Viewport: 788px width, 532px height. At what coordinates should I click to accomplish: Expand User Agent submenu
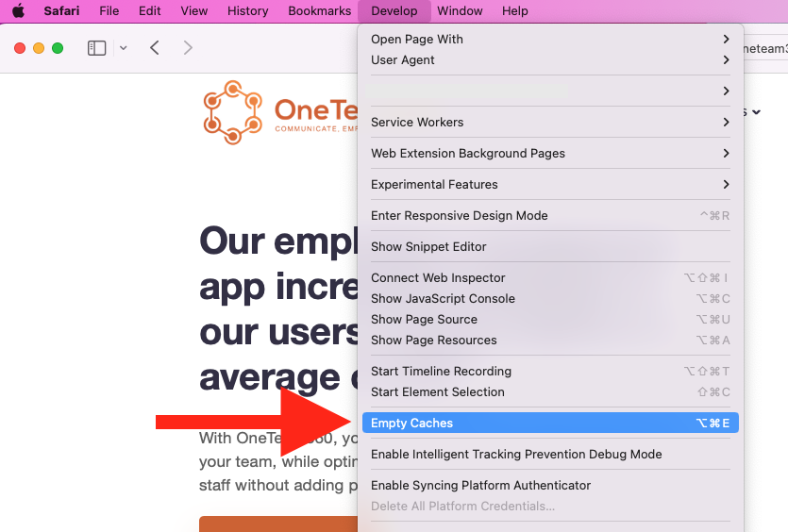(x=550, y=59)
